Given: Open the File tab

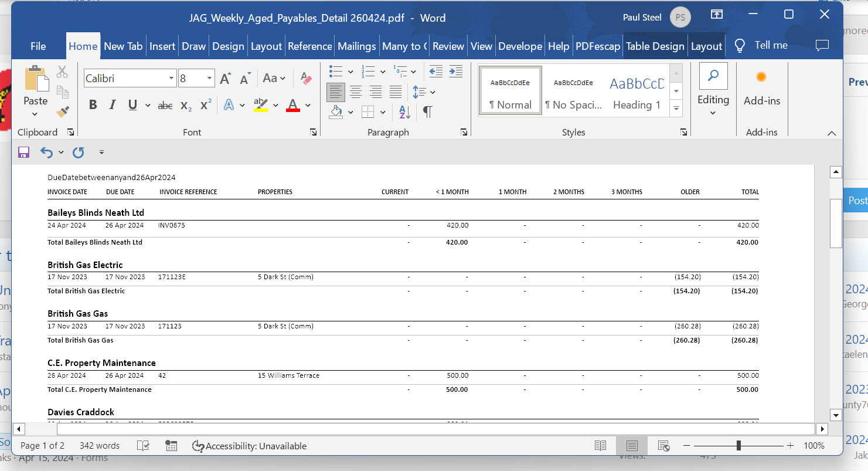Looking at the screenshot, I should [x=38, y=46].
